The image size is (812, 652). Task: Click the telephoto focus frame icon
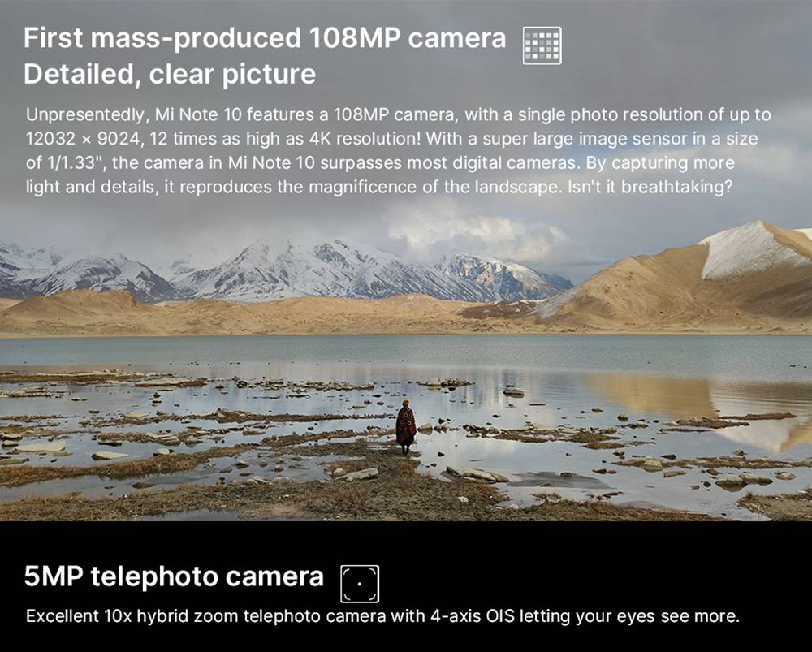pyautogui.click(x=360, y=584)
